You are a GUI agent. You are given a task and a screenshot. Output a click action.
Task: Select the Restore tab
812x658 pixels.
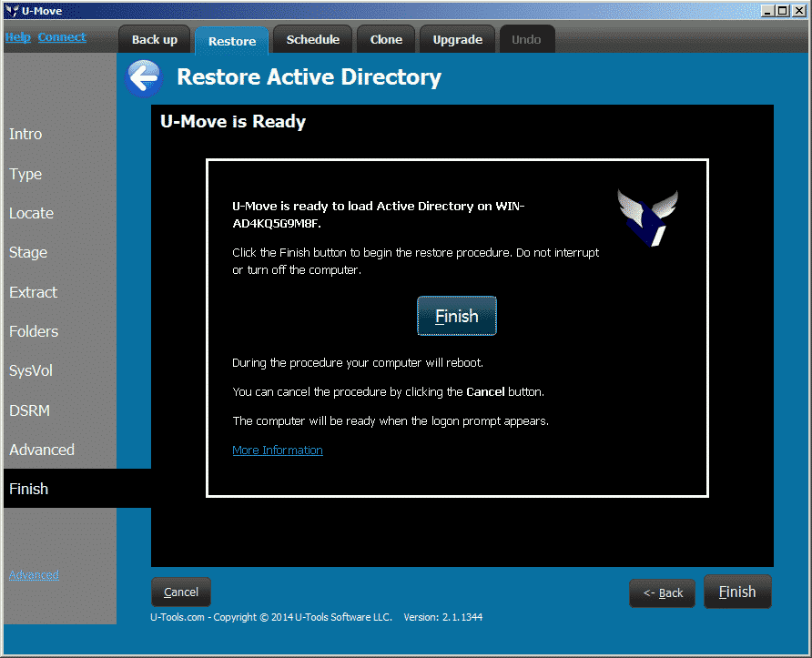[232, 41]
